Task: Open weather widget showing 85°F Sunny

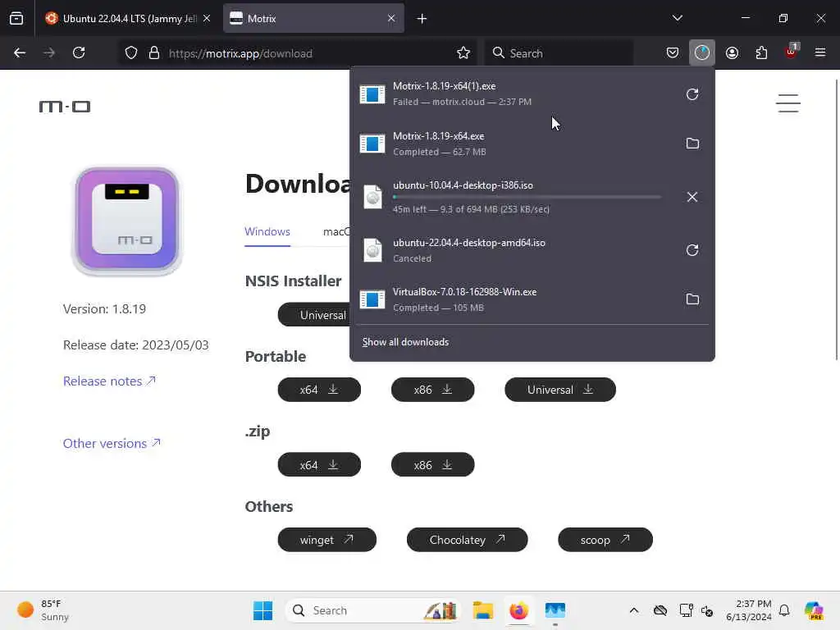Action: tap(43, 610)
